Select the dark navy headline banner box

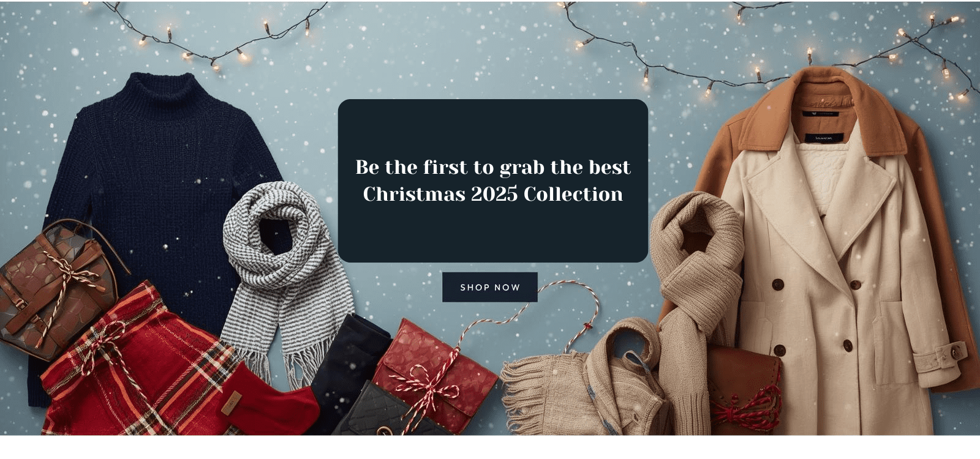(493, 181)
